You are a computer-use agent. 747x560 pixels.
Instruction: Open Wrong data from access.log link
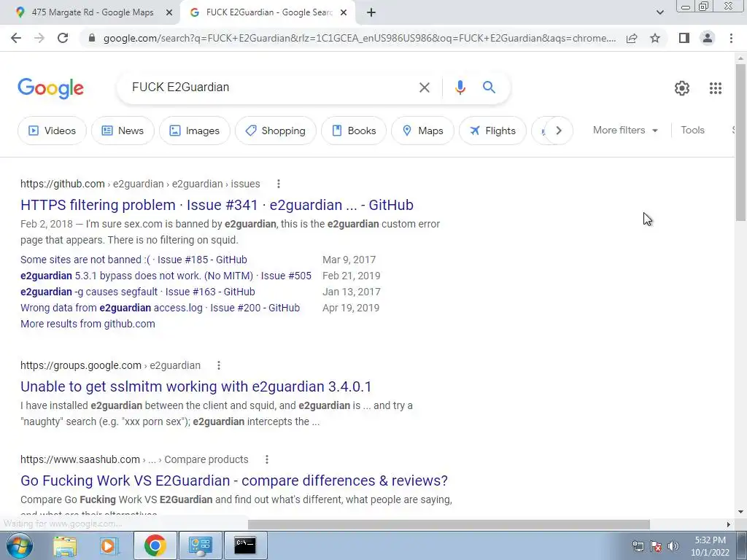160,308
